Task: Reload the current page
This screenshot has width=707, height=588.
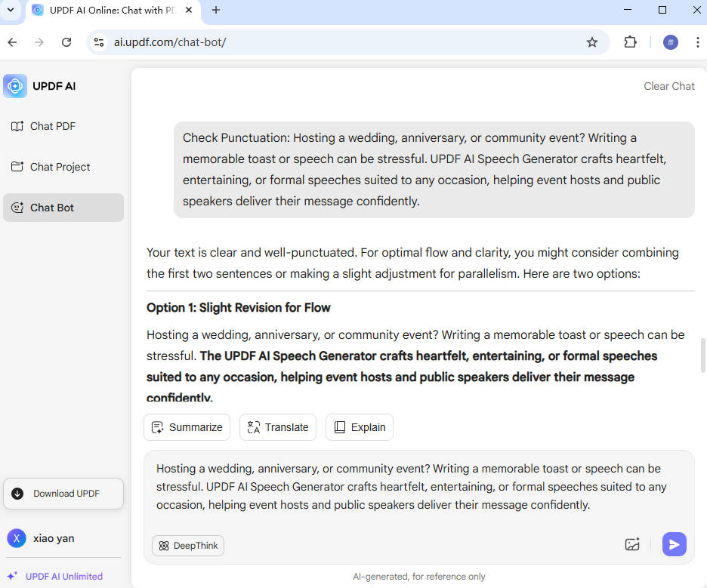Action: click(x=66, y=42)
